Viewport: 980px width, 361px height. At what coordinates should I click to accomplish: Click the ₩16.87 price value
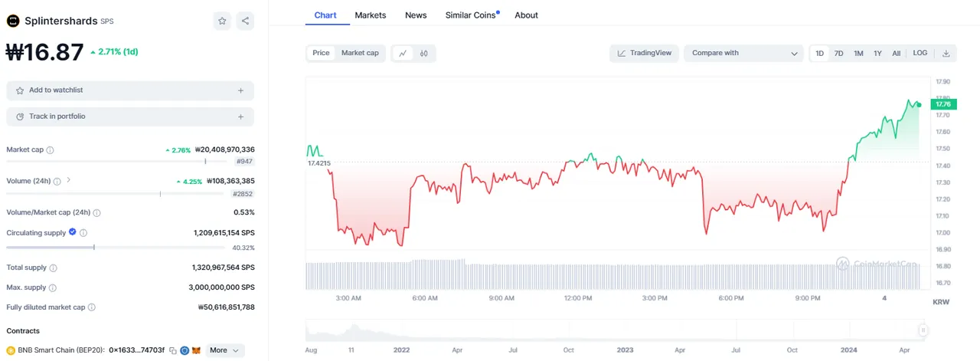44,52
